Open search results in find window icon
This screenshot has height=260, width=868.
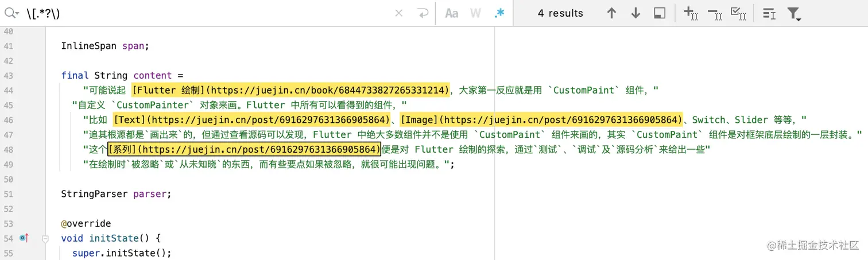click(x=660, y=13)
